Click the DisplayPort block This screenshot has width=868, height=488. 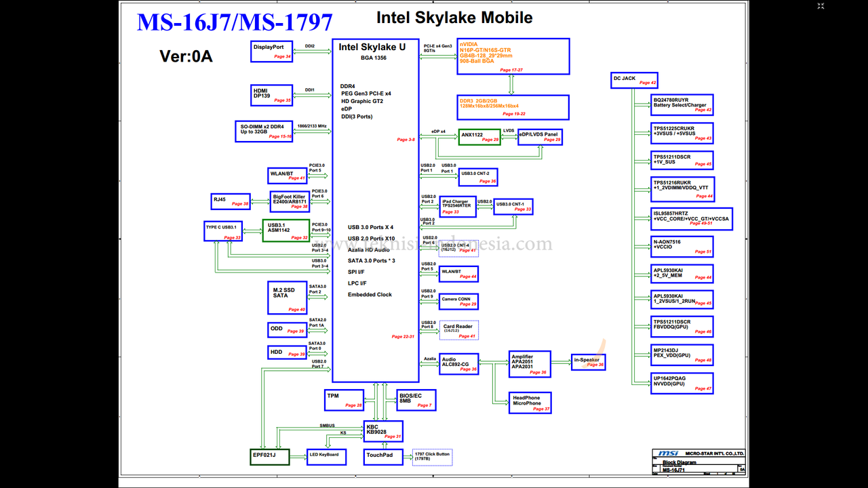[271, 52]
